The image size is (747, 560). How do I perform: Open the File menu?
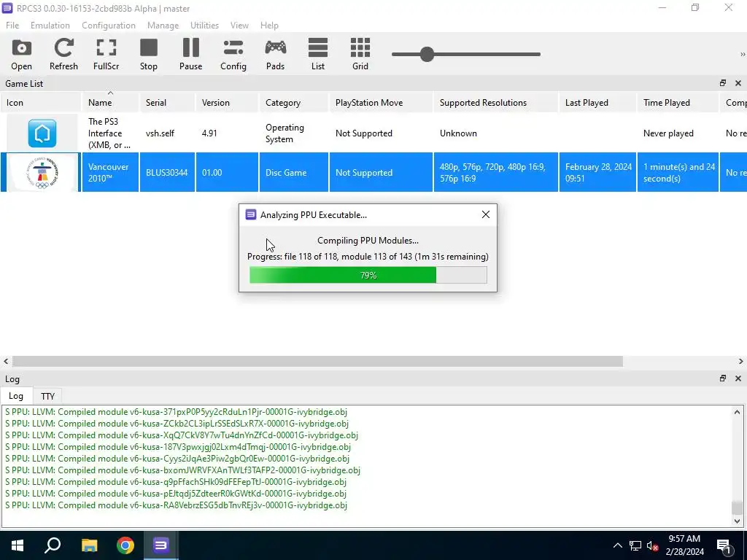tap(12, 26)
